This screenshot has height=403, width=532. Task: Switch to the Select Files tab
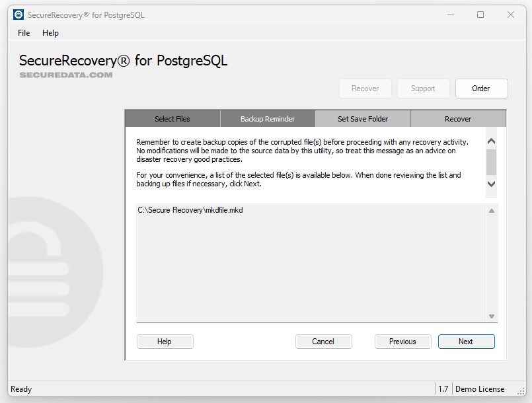point(172,119)
